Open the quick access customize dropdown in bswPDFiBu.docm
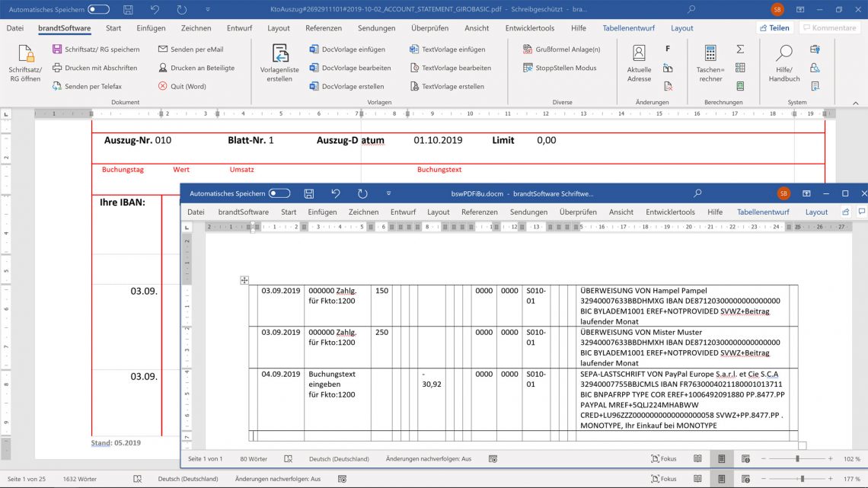 [388, 193]
